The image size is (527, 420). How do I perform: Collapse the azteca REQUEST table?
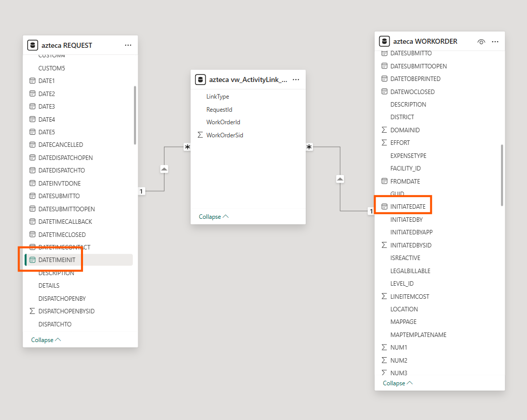point(46,340)
